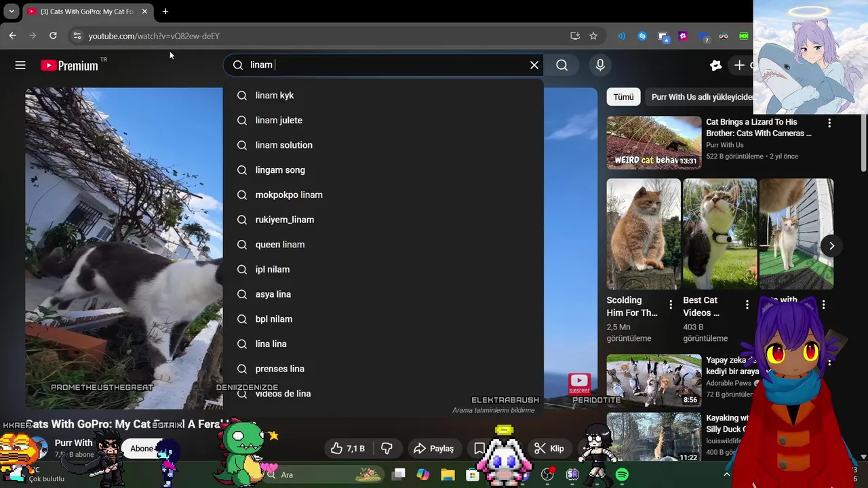The image size is (868, 488).
Task: Select the 'queen linam' suggestion
Action: click(x=383, y=245)
